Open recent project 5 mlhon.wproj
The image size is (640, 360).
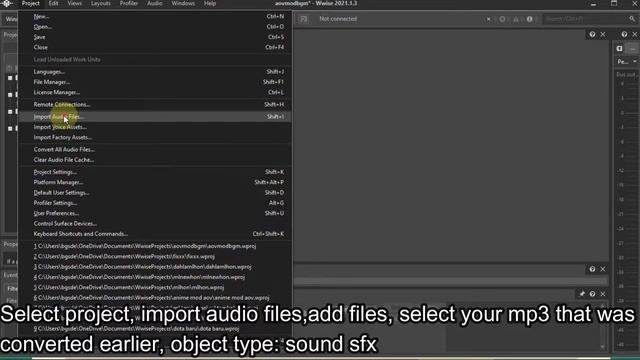pyautogui.click(x=155, y=287)
